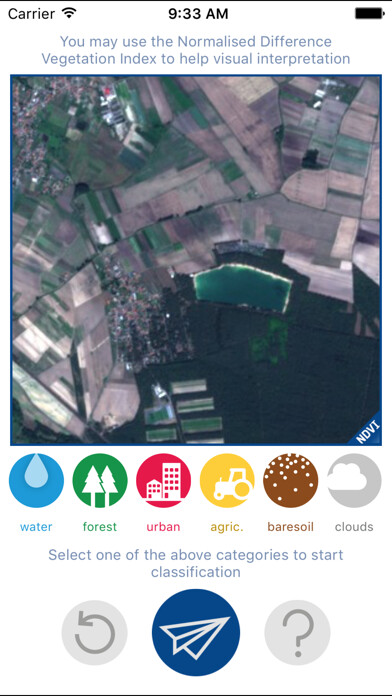Click the 'baresoil' label text
The height and width of the screenshot is (696, 392).
click(x=291, y=527)
